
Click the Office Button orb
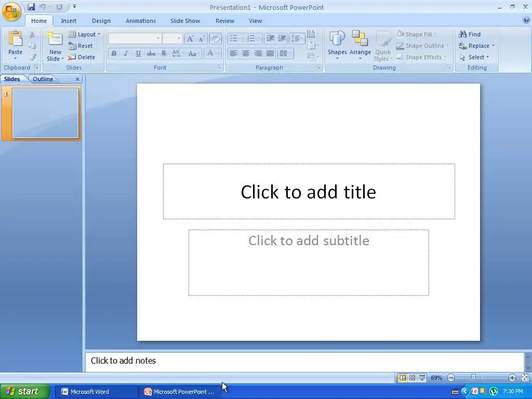(11, 11)
